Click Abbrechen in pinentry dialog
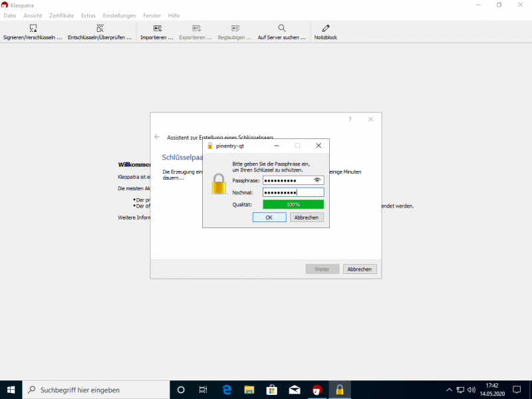 tap(307, 217)
